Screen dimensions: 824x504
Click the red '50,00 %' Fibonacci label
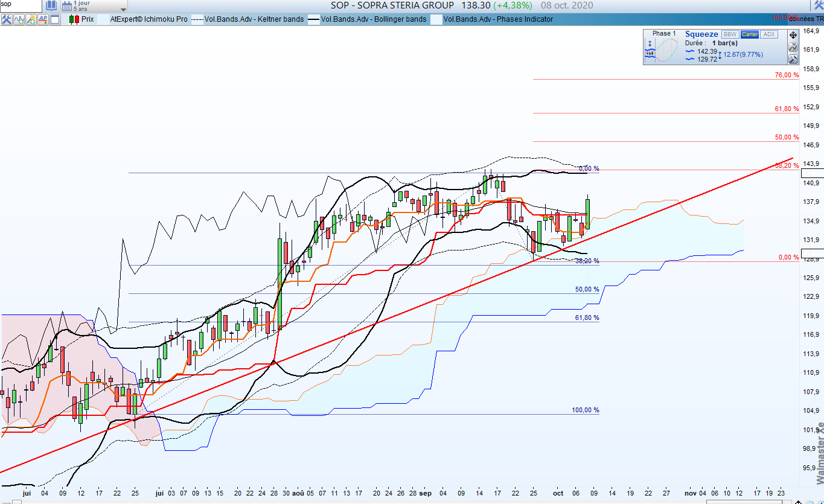pyautogui.click(x=787, y=137)
